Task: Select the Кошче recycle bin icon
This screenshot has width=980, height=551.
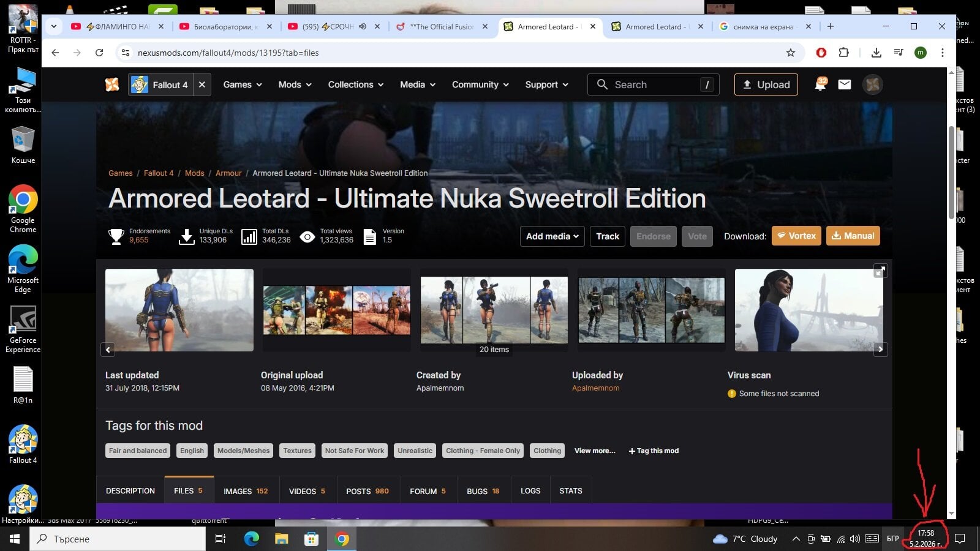Action: [23, 145]
